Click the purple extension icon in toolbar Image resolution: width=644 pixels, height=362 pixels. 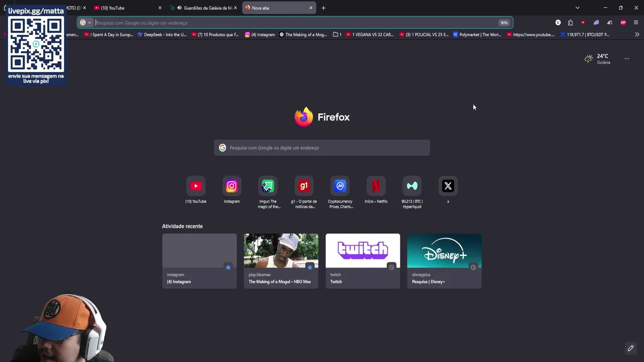coord(596,23)
